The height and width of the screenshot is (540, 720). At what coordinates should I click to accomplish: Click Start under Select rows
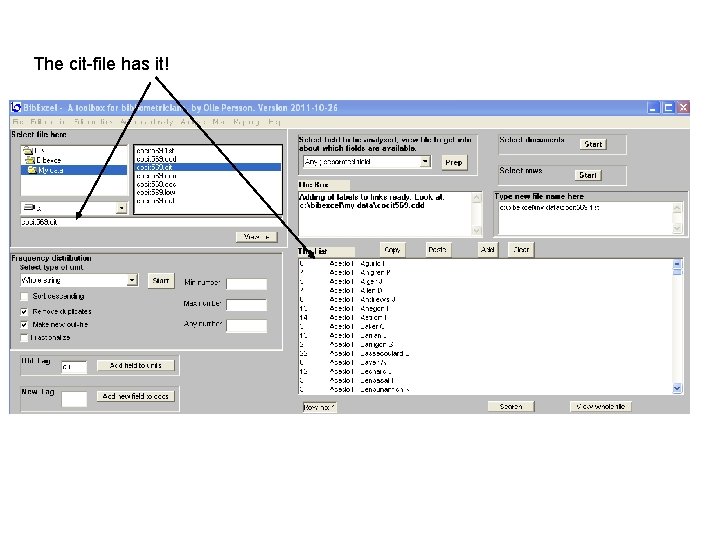[x=588, y=175]
